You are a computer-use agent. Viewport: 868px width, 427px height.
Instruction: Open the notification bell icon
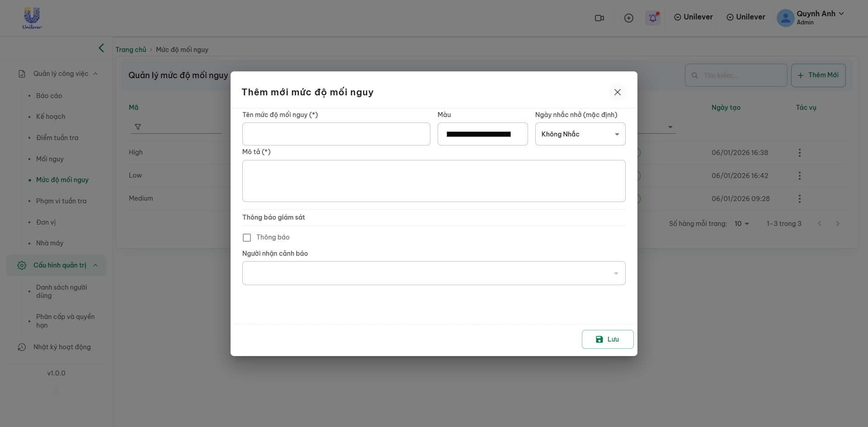pos(653,18)
